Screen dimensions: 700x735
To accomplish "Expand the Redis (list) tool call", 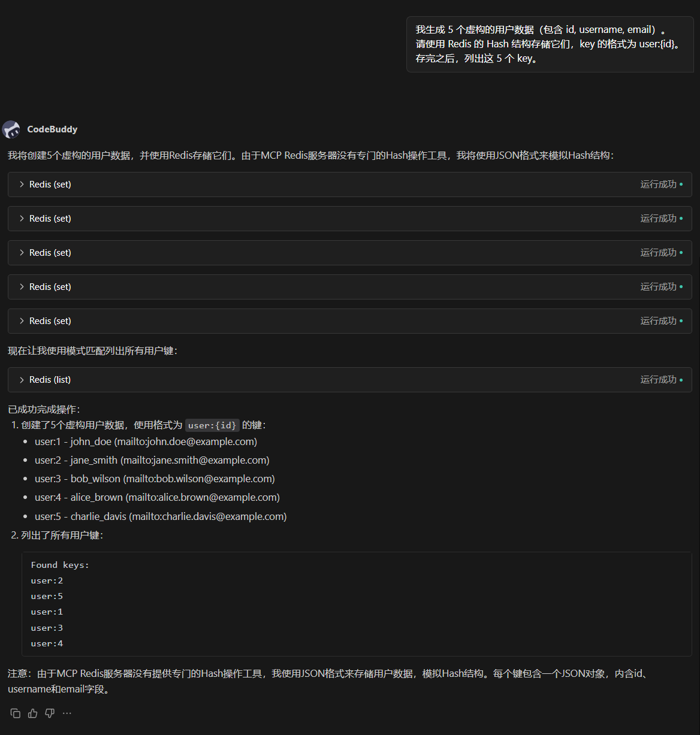I will pyautogui.click(x=349, y=380).
